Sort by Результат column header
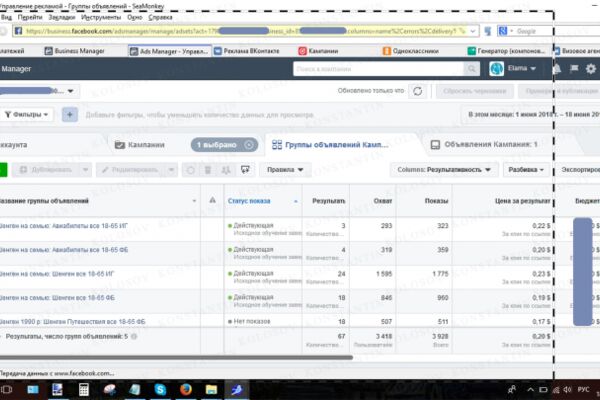The height and width of the screenshot is (400, 600). (x=328, y=201)
